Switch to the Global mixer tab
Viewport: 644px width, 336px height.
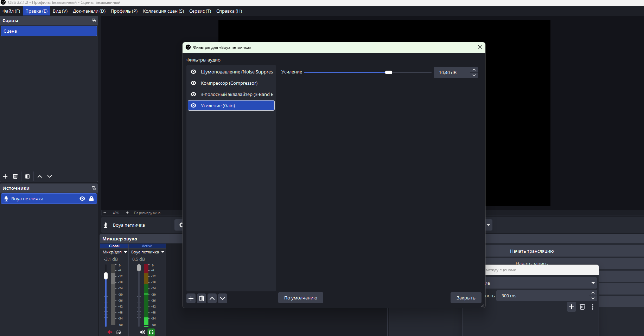[114, 246]
